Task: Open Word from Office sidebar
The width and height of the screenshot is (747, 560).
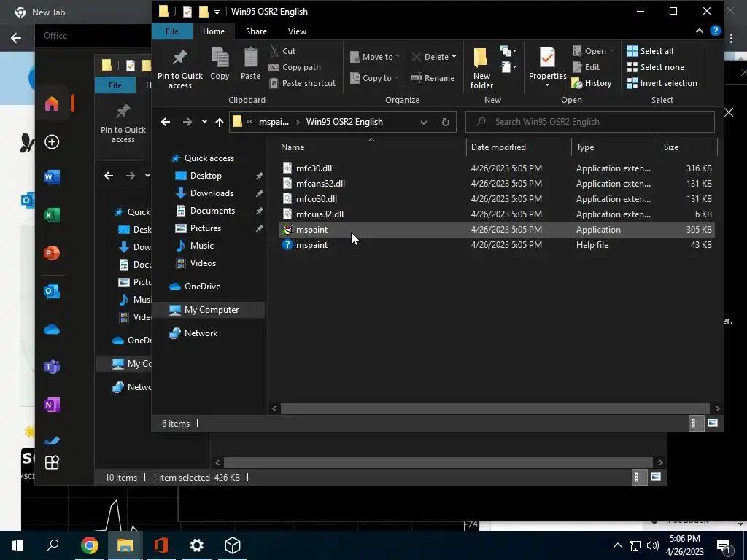Action: (52, 177)
